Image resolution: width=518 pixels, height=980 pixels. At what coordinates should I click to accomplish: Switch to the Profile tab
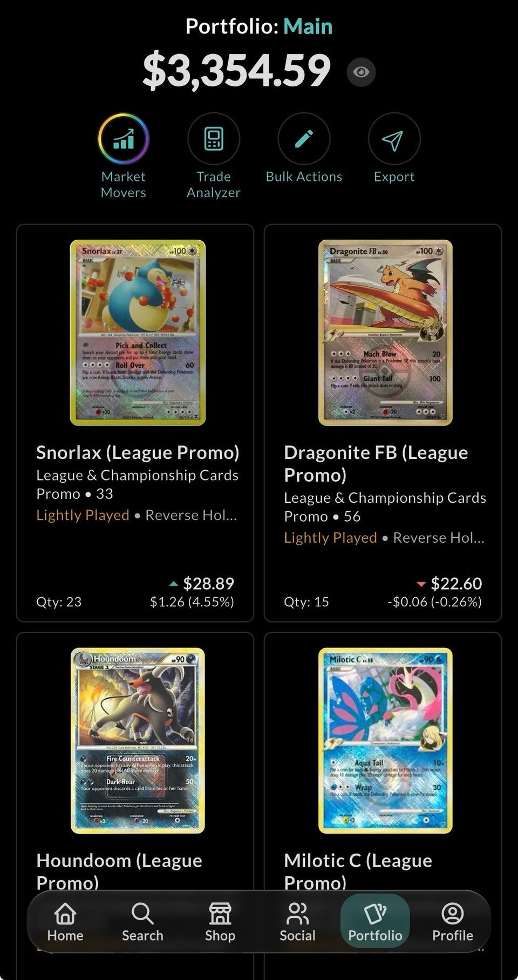[x=452, y=922]
